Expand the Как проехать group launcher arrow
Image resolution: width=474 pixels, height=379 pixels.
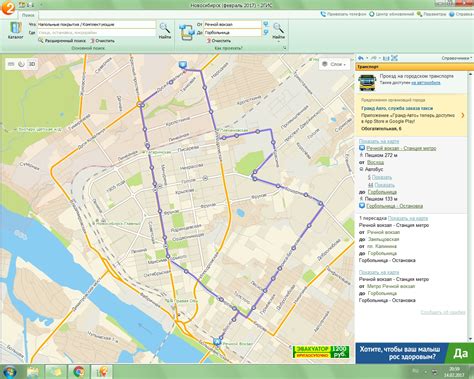(285, 48)
